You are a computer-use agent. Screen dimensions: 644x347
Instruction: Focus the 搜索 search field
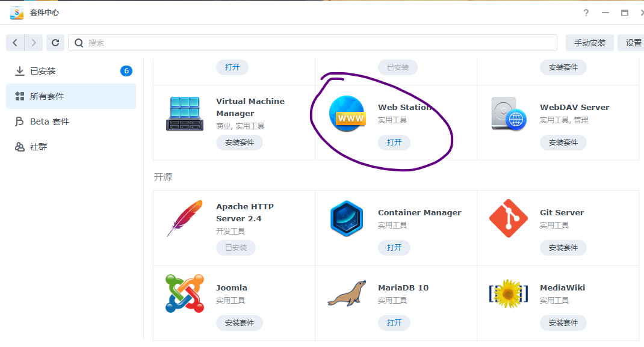click(x=312, y=43)
